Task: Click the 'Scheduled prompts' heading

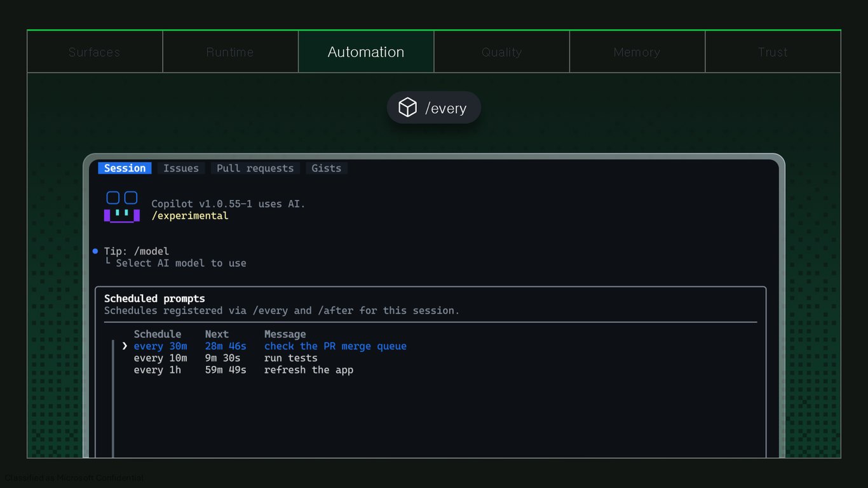Action: (x=154, y=299)
